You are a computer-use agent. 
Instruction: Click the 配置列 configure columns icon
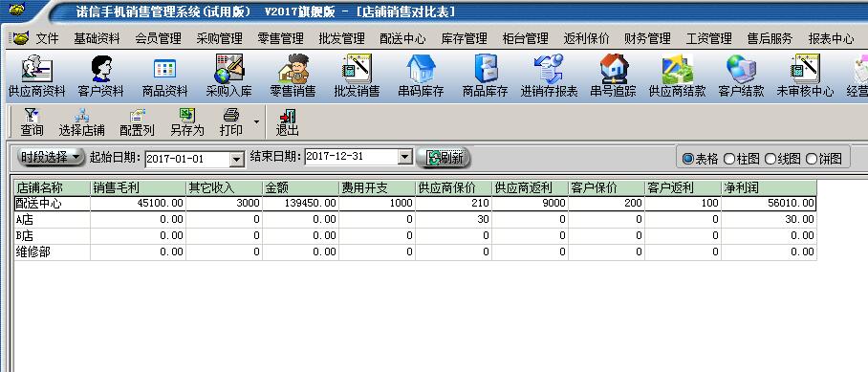[x=138, y=122]
